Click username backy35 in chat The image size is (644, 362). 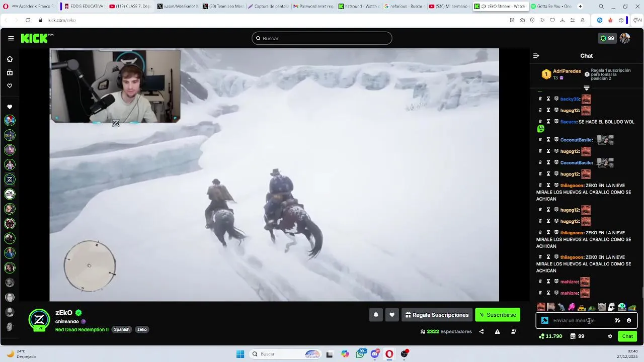[x=570, y=99]
